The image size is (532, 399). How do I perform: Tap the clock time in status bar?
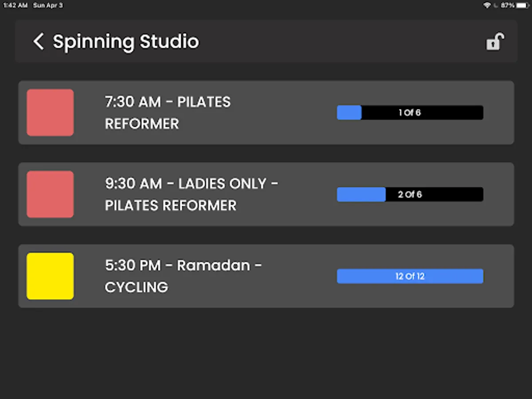[16, 5]
